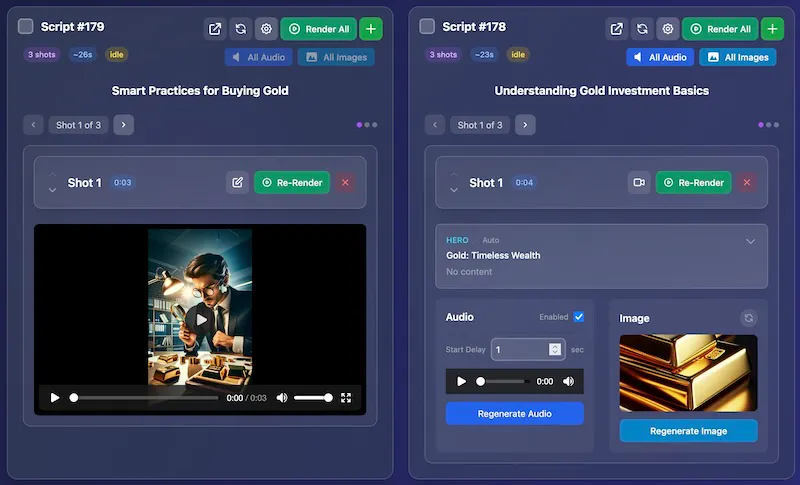Click All Images in Script #178
The height and width of the screenshot is (485, 800).
[738, 57]
